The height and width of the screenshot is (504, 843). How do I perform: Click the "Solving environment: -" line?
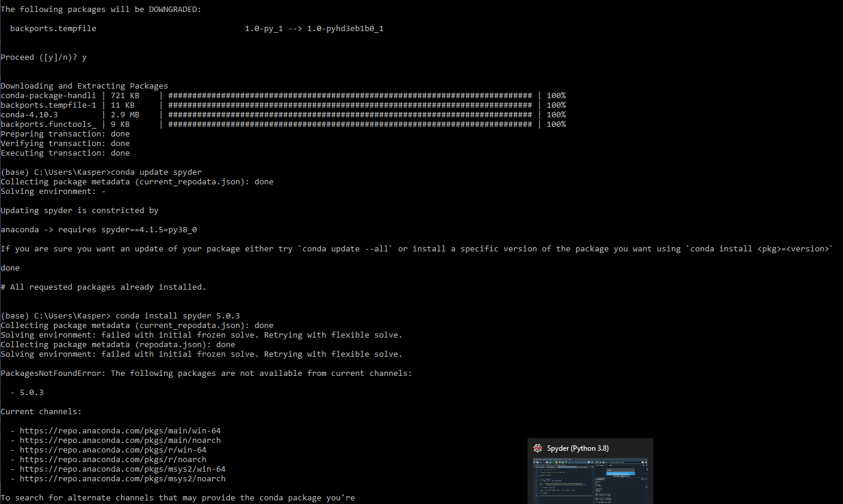(x=53, y=192)
